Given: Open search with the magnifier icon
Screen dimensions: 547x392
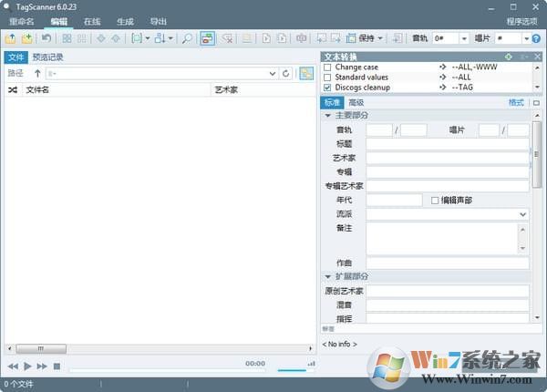Looking at the screenshot, I should tap(187, 38).
